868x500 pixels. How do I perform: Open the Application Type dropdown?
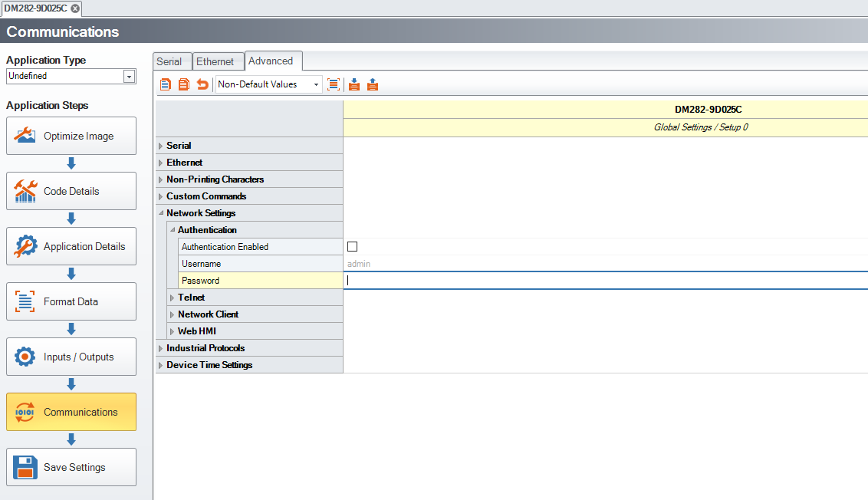point(129,76)
